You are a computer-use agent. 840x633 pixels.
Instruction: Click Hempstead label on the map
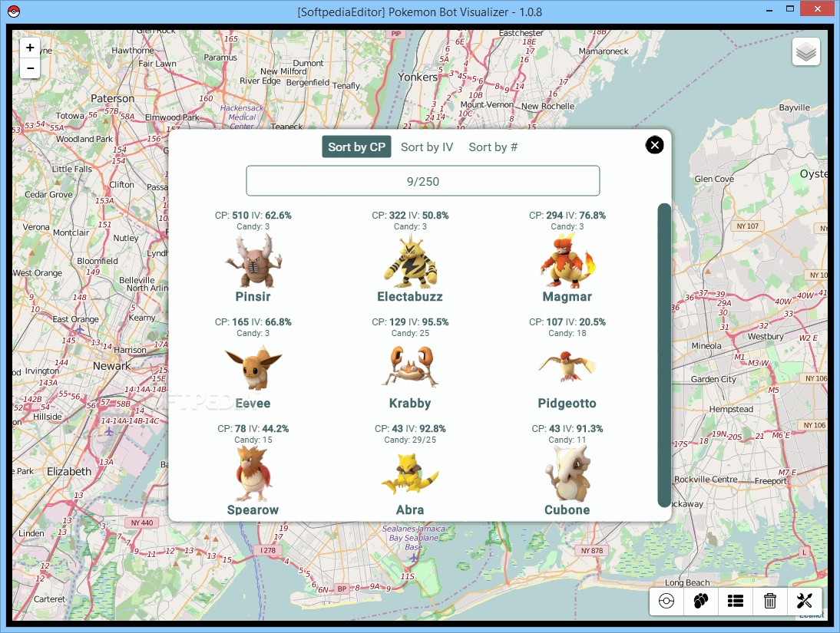[731, 409]
